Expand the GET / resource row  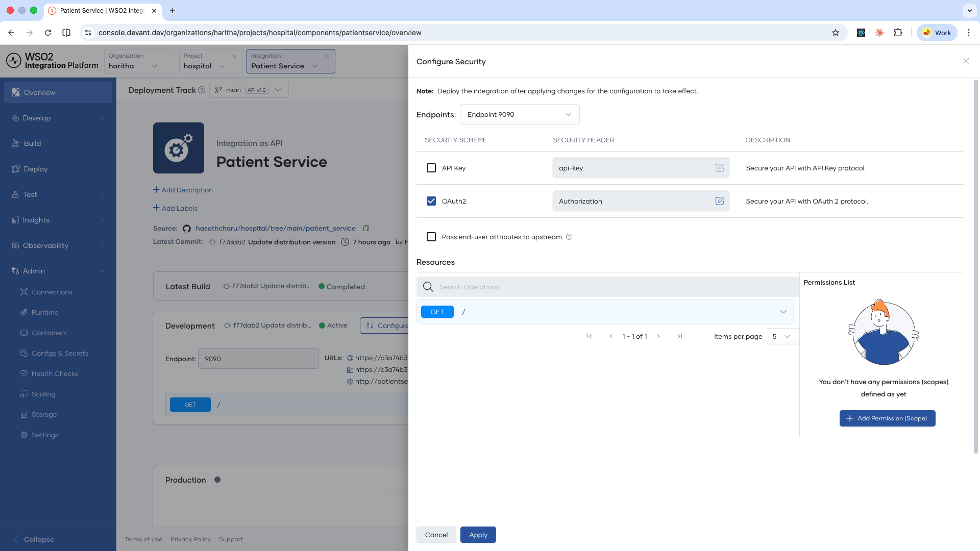pyautogui.click(x=606, y=312)
